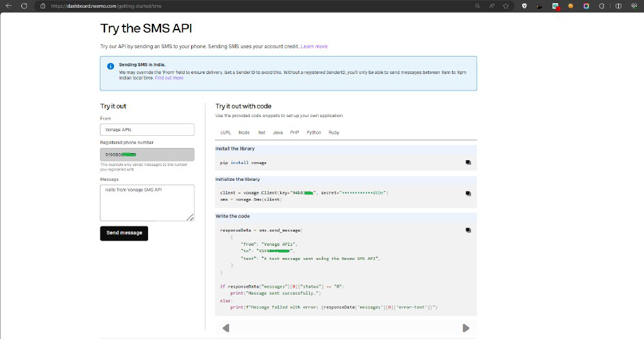The height and width of the screenshot is (339, 644).
Task: Open the Ruby code tab
Action: coord(334,133)
